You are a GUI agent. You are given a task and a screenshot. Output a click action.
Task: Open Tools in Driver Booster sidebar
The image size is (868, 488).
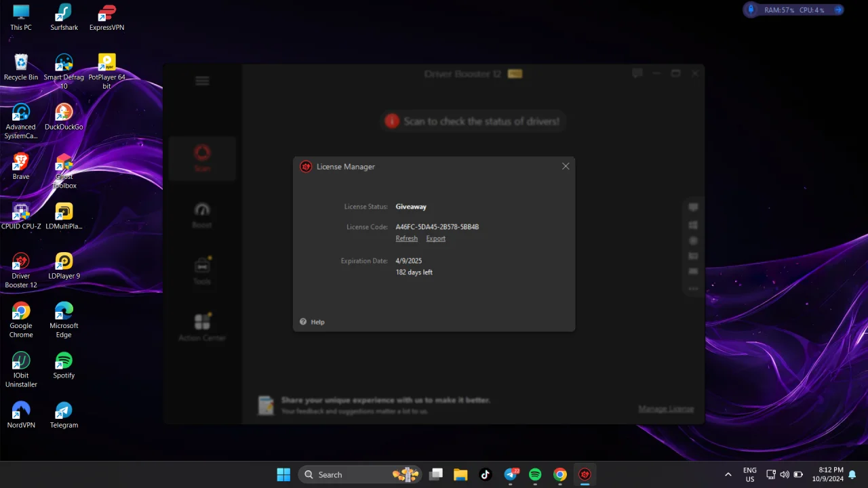(202, 271)
